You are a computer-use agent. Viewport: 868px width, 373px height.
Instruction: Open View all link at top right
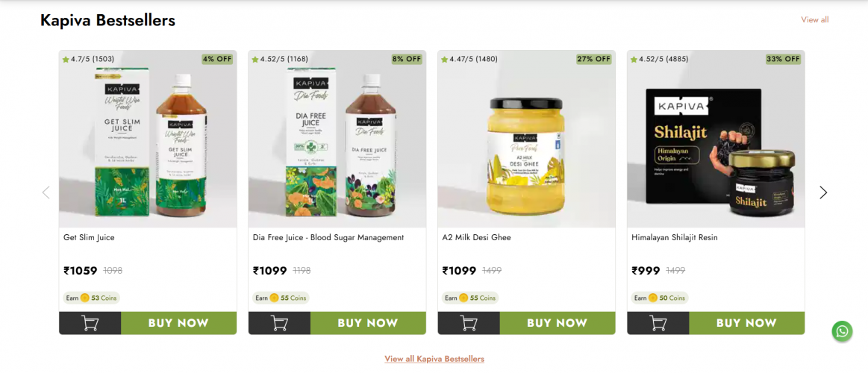click(815, 19)
